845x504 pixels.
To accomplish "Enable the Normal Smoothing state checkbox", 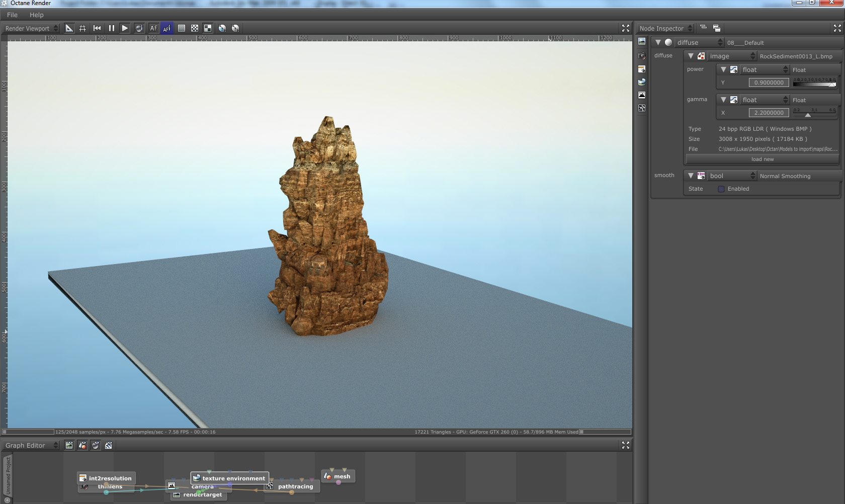I will tap(721, 189).
